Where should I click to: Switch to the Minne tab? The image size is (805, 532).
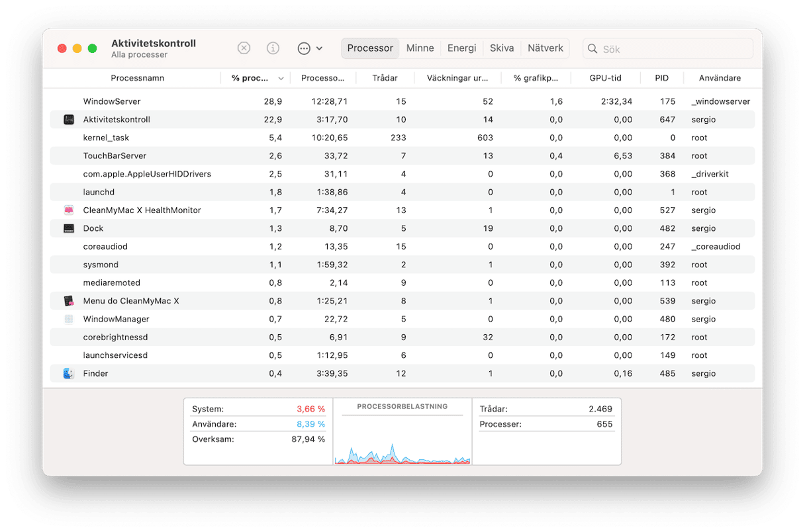tap(420, 48)
